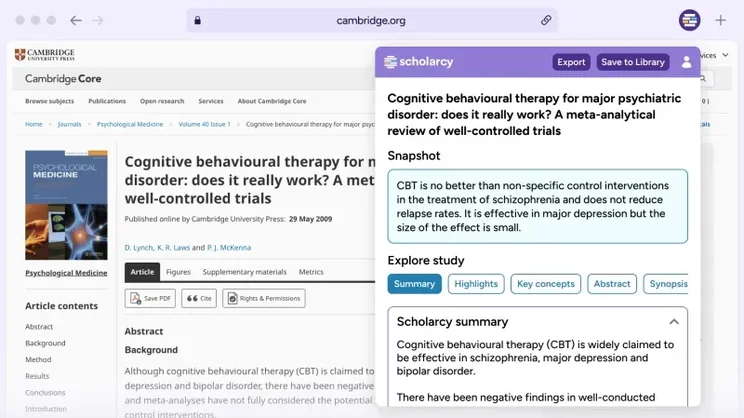Image resolution: width=744 pixels, height=418 pixels.
Task: Go back with the browser back arrow
Action: (x=75, y=20)
